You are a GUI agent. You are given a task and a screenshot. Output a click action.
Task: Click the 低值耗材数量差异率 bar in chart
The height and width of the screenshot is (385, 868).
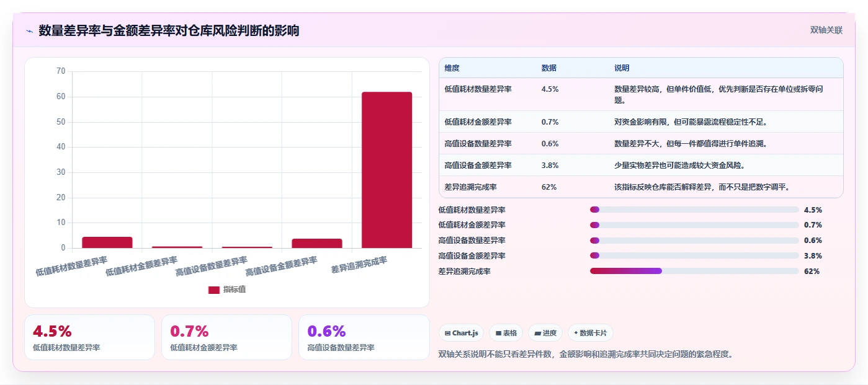click(107, 242)
